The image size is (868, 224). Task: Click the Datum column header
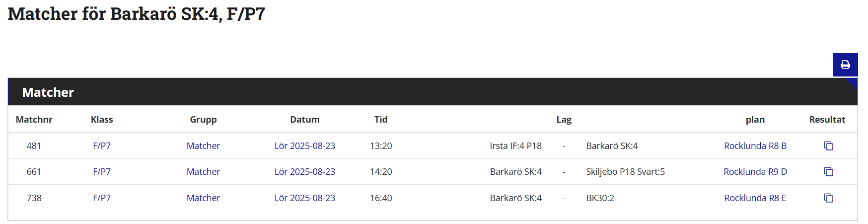click(304, 120)
